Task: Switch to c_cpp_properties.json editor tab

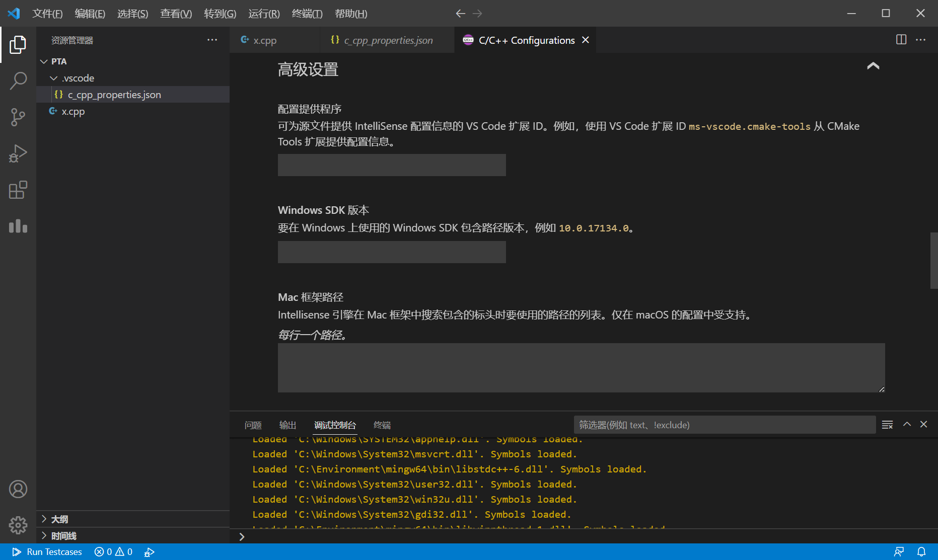Action: (x=387, y=40)
